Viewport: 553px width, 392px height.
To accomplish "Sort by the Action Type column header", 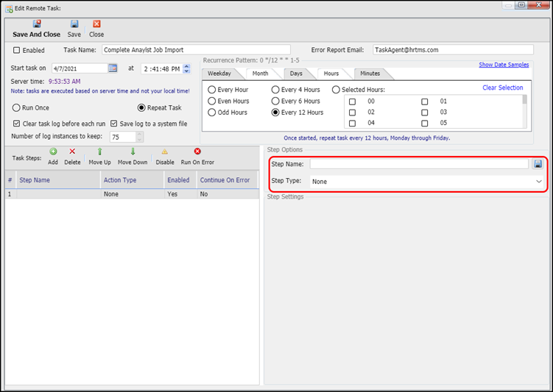I will tap(133, 180).
